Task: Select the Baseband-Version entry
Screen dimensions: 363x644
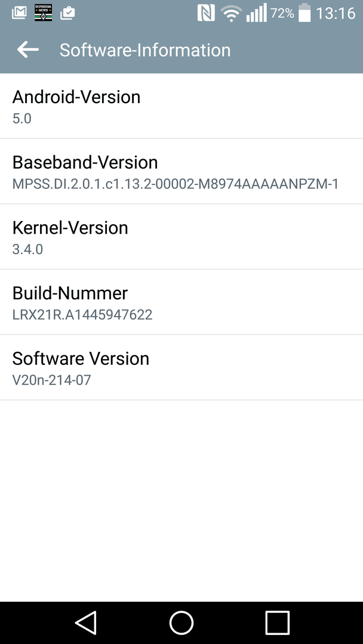Action: pos(181,171)
